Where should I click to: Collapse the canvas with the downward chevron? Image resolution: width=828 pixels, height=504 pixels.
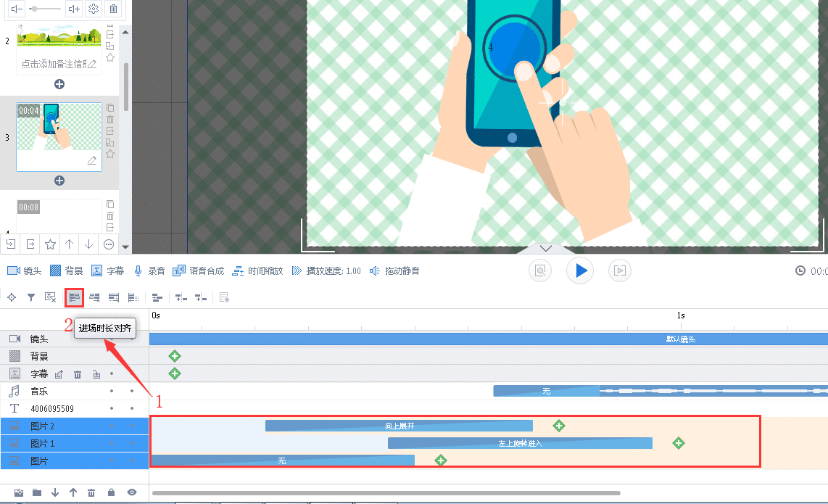click(x=546, y=248)
